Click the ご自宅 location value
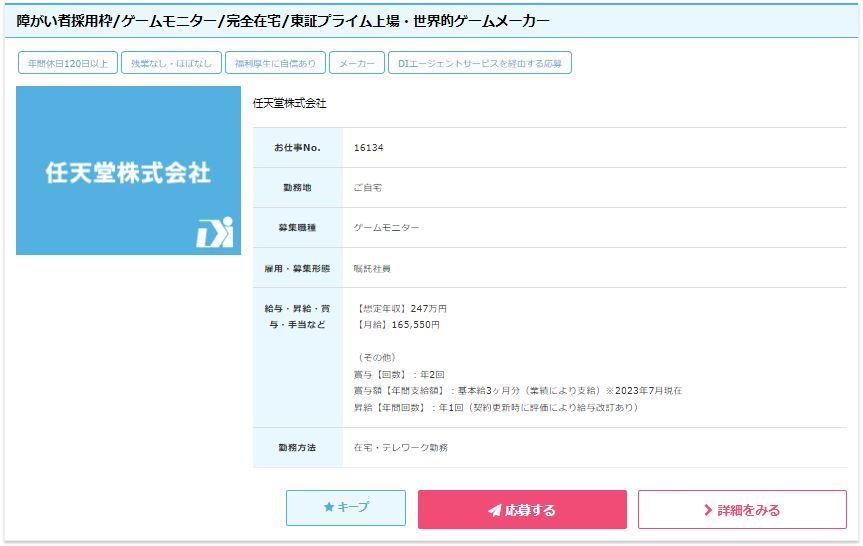Viewport: 863px width, 546px height. click(x=368, y=188)
